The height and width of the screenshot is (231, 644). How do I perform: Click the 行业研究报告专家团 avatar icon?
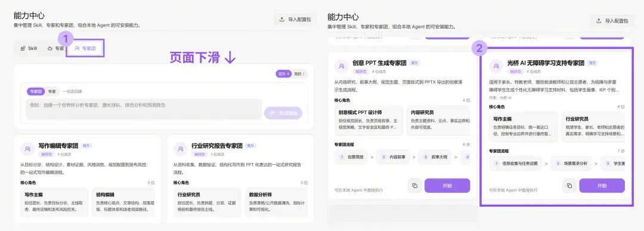click(180, 149)
